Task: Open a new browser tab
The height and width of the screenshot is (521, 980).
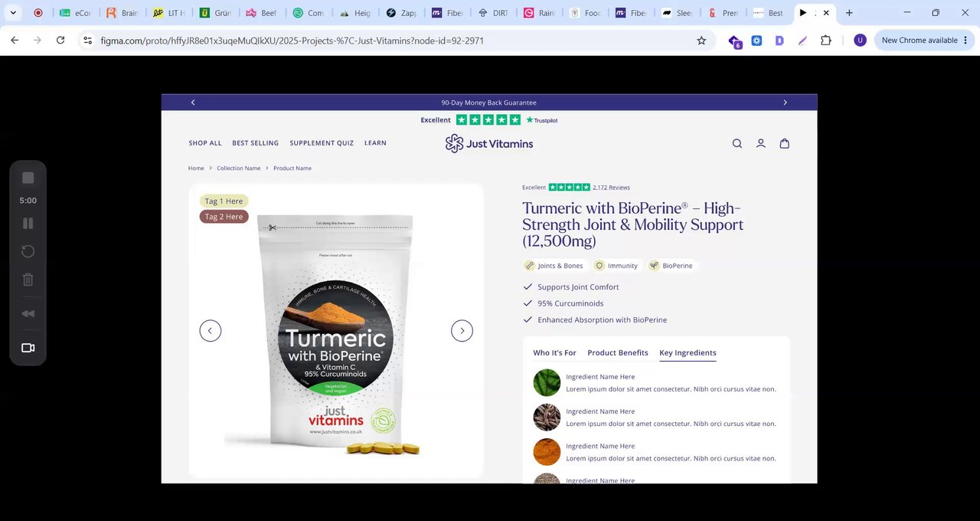Action: 849,13
